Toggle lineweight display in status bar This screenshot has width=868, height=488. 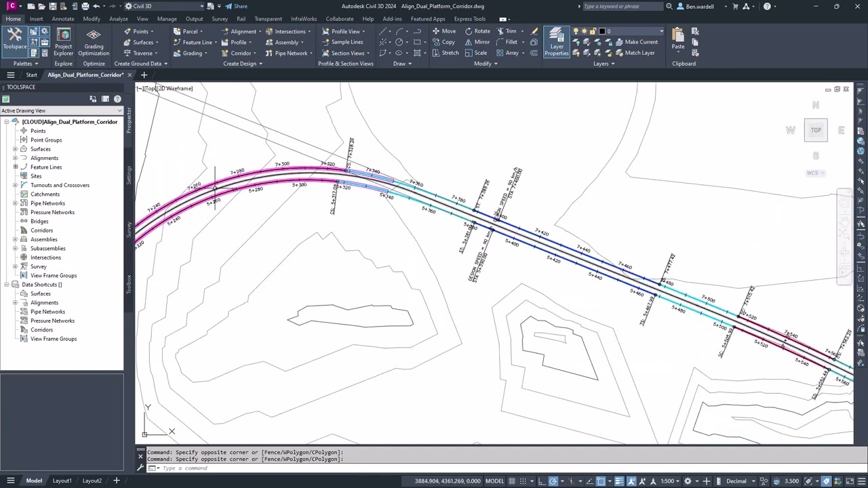coord(618,481)
